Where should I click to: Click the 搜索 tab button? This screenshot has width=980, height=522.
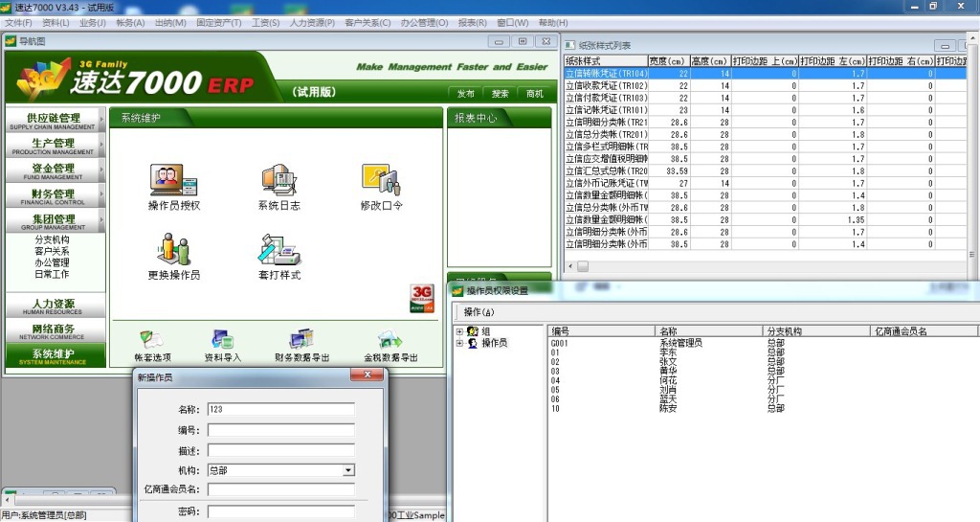point(500,94)
